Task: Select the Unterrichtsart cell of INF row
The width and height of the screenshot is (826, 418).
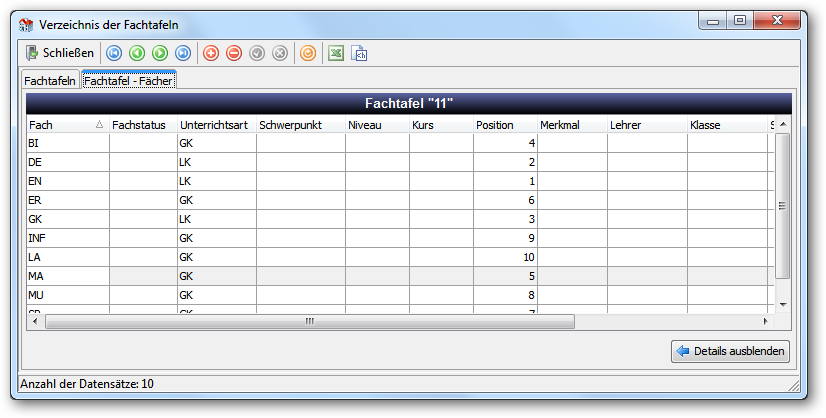Action: (217, 238)
